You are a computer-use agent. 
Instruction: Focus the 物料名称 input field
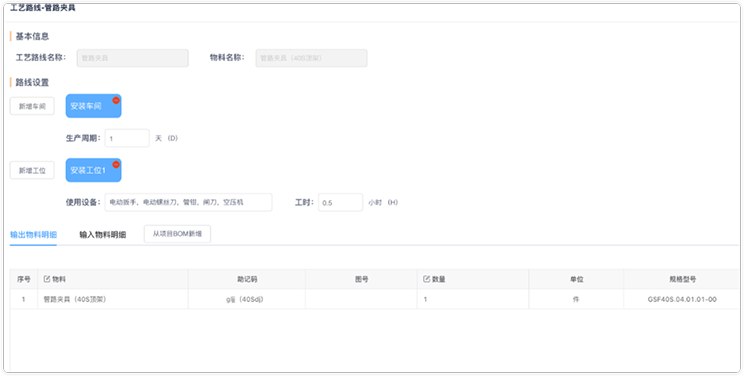point(311,58)
